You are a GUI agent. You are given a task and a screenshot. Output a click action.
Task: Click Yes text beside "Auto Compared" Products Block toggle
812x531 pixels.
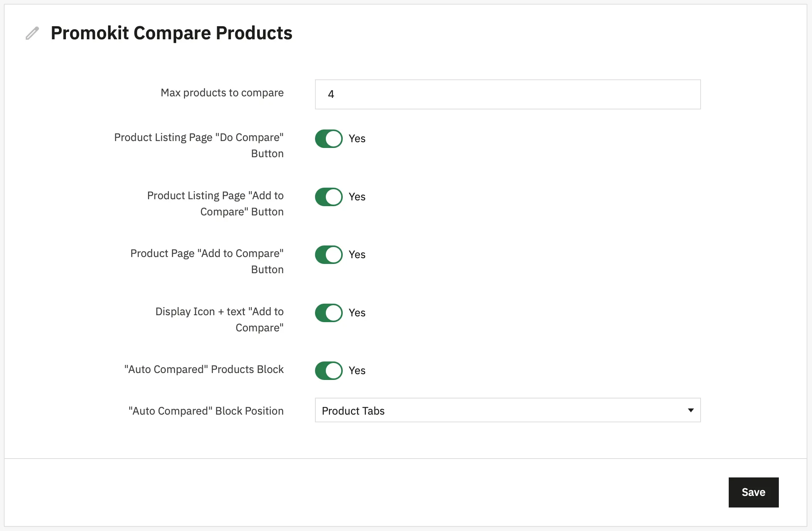357,371
